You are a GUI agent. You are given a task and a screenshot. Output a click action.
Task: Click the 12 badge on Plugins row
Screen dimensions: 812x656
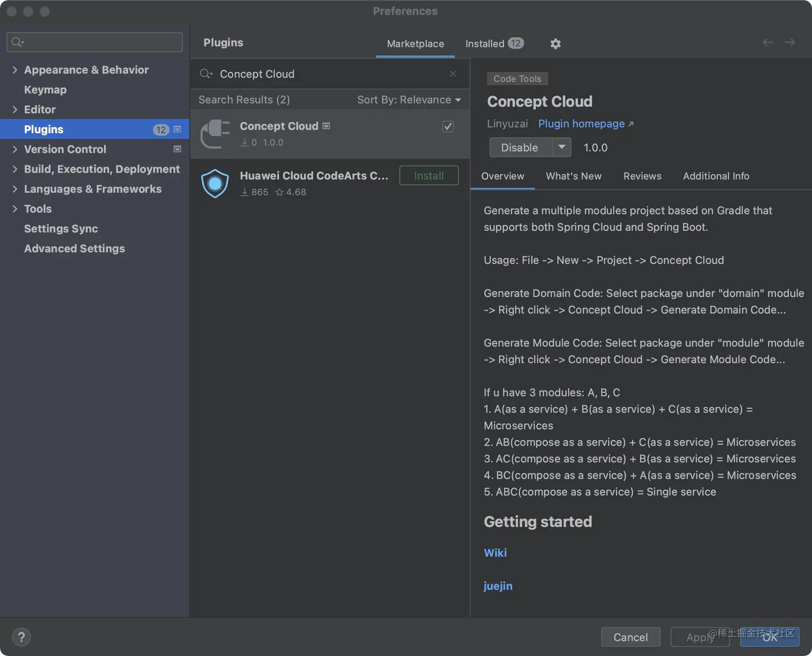[161, 129]
